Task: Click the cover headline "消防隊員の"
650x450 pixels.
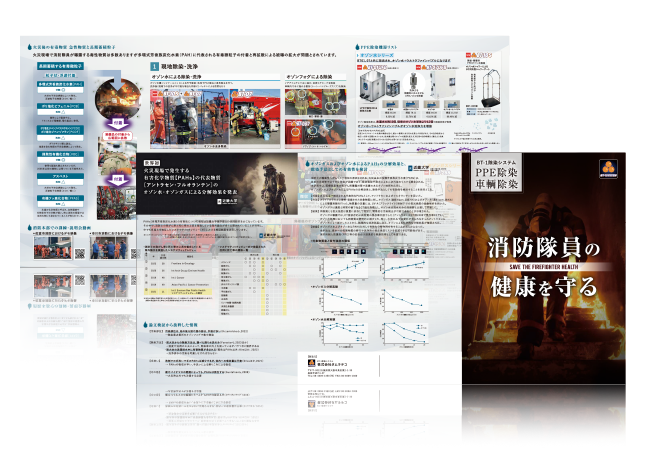Action: point(543,248)
